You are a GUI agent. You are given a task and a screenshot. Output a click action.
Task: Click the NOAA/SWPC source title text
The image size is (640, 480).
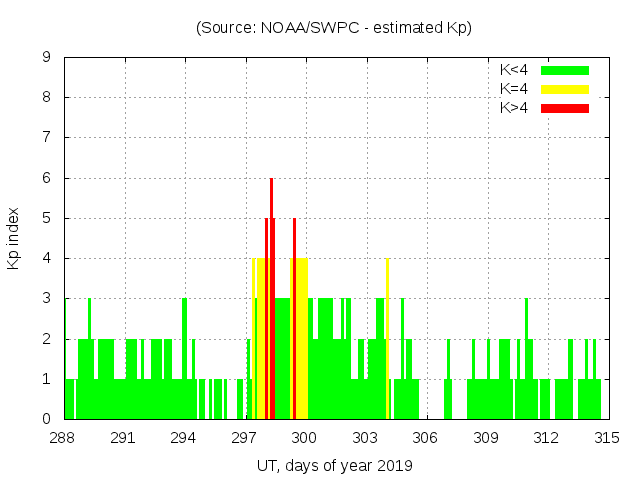click(334, 28)
